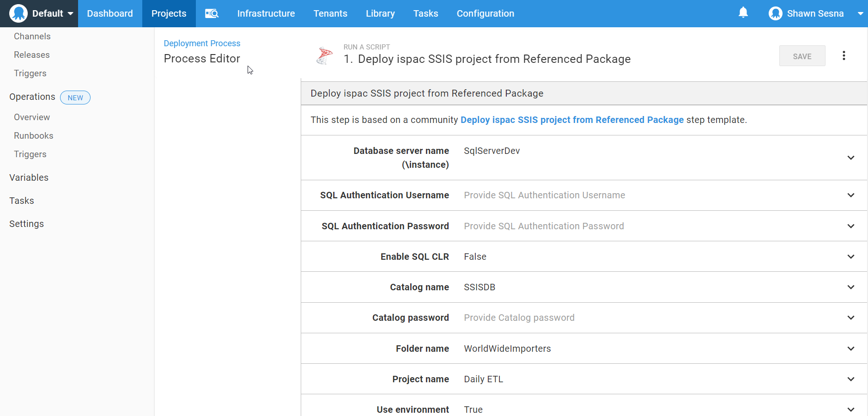Expand the Database server name section
868x416 pixels.
pos(850,158)
